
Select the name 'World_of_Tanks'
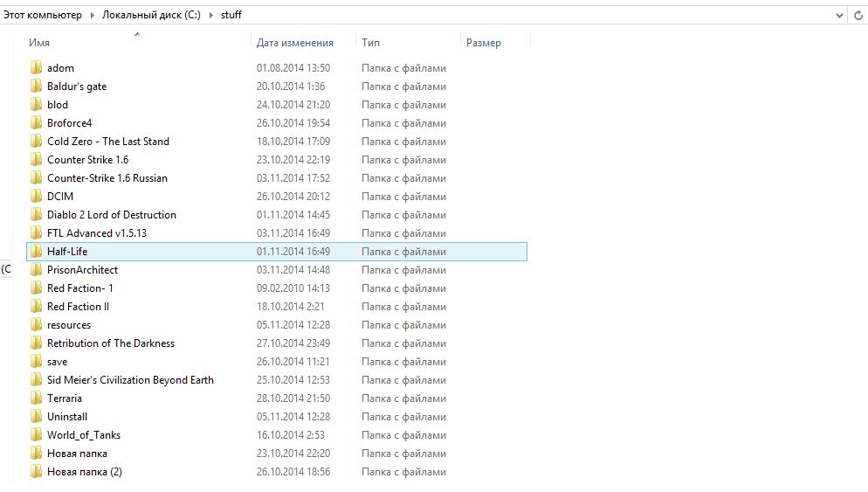(x=84, y=435)
